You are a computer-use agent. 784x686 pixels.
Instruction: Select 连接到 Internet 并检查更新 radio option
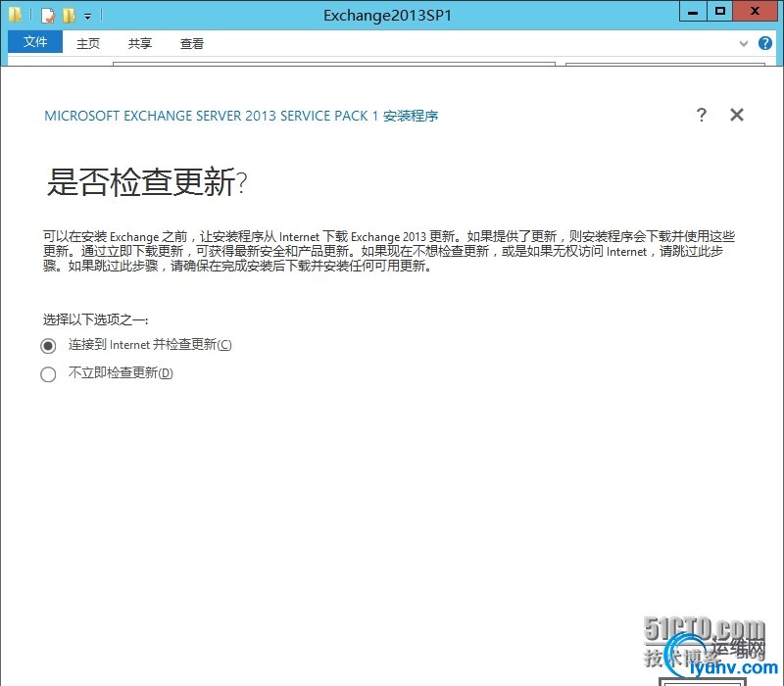48,346
